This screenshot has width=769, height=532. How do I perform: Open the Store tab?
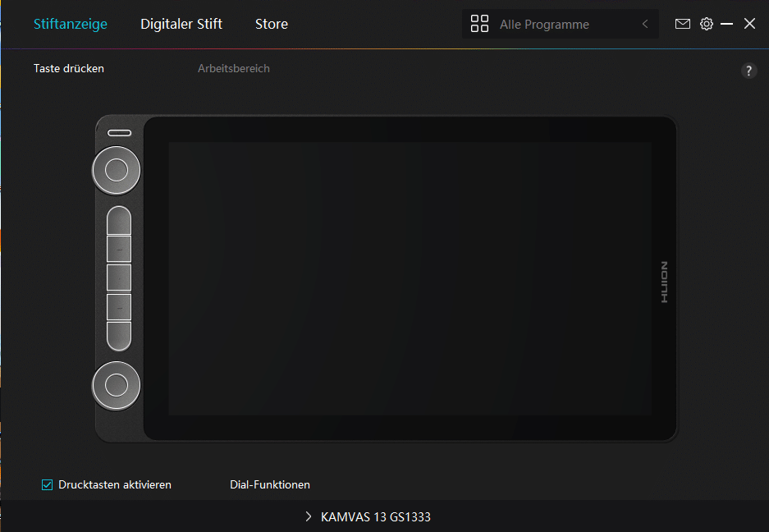tap(271, 25)
